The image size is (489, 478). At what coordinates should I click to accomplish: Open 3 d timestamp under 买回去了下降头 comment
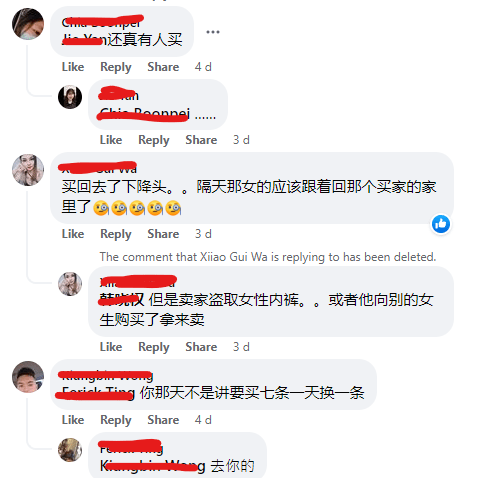203,234
